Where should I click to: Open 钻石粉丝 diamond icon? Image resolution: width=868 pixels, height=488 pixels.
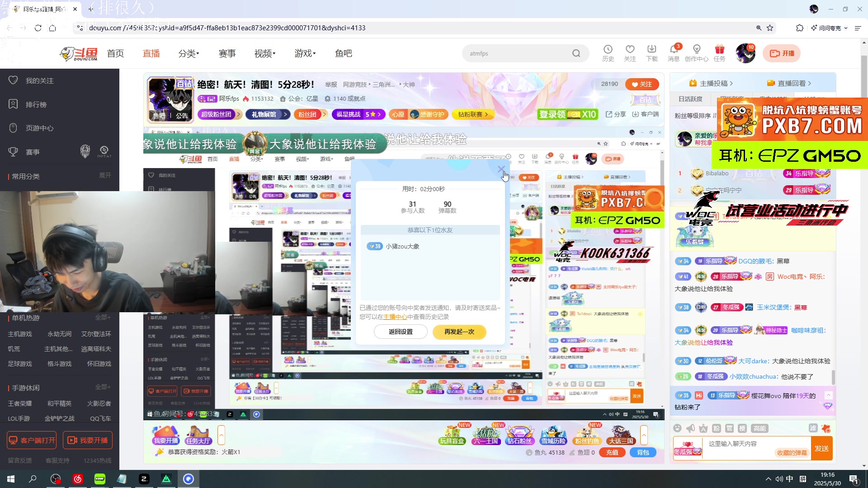(x=519, y=435)
